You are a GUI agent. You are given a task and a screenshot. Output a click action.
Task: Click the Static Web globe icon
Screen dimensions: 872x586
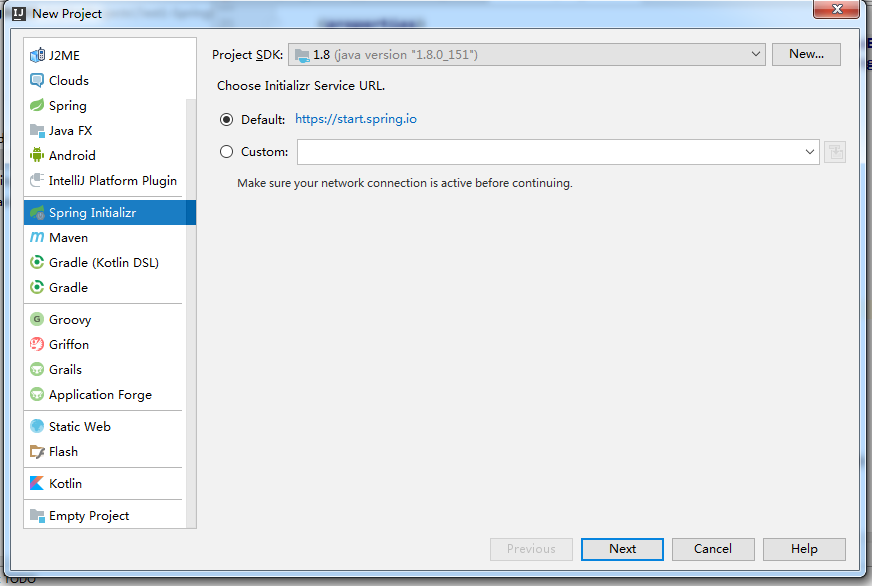pos(37,426)
